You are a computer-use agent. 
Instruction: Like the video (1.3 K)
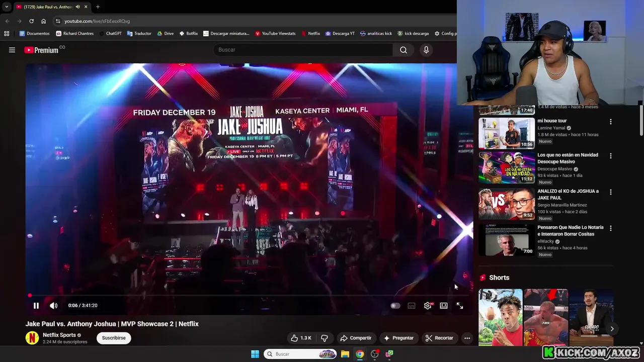click(300, 338)
